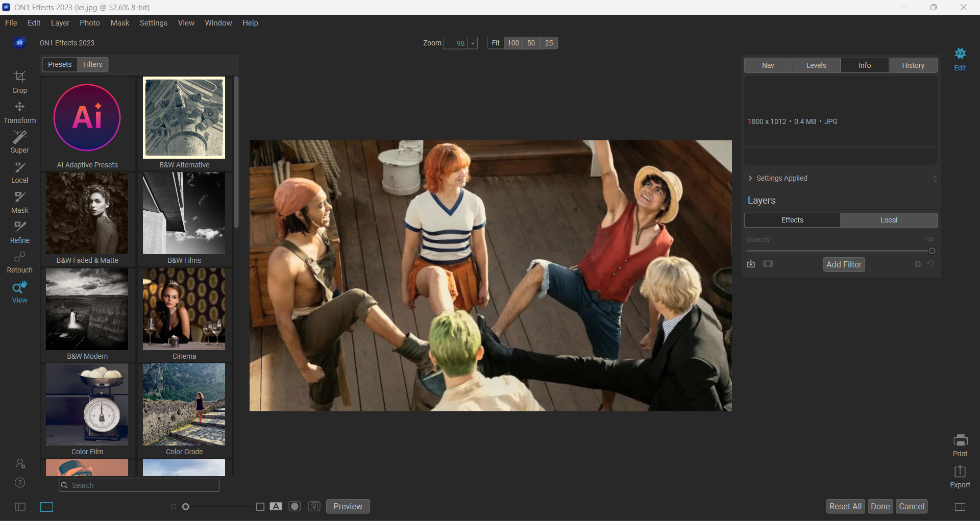Select the Refine tool
The height and width of the screenshot is (521, 980).
(19, 232)
